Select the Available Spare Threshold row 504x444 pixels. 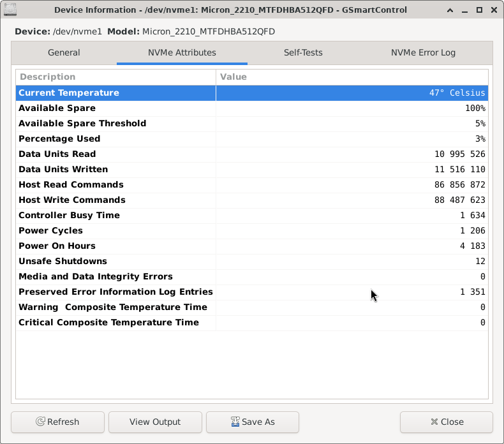coord(252,124)
